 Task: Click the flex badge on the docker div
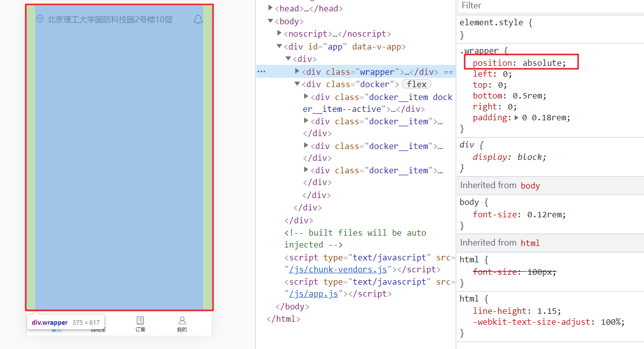(417, 84)
